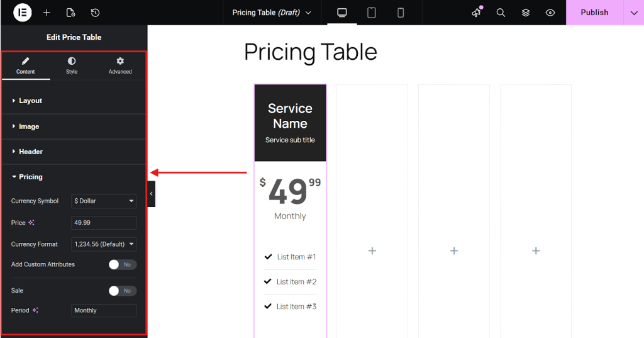Click the Elementor logo icon
This screenshot has width=644, height=338.
coord(22,13)
